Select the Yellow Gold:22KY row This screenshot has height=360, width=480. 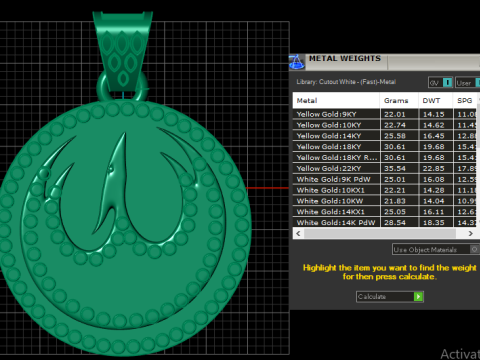[386, 168]
